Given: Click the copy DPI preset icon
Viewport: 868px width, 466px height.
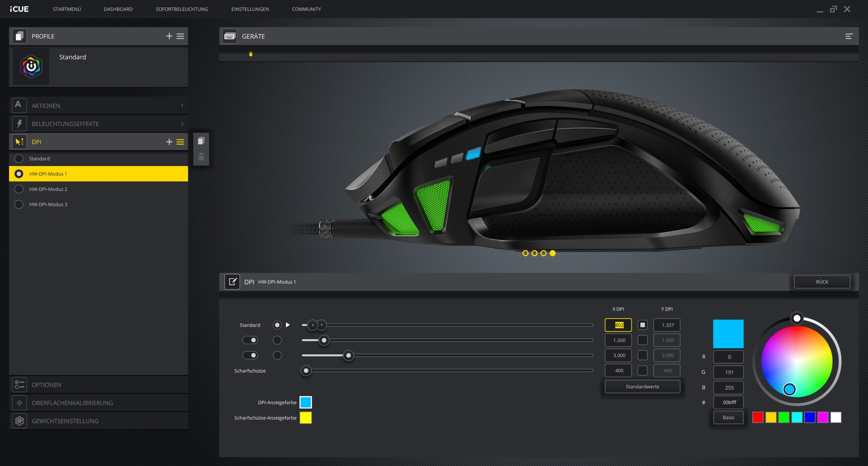Looking at the screenshot, I should [201, 140].
